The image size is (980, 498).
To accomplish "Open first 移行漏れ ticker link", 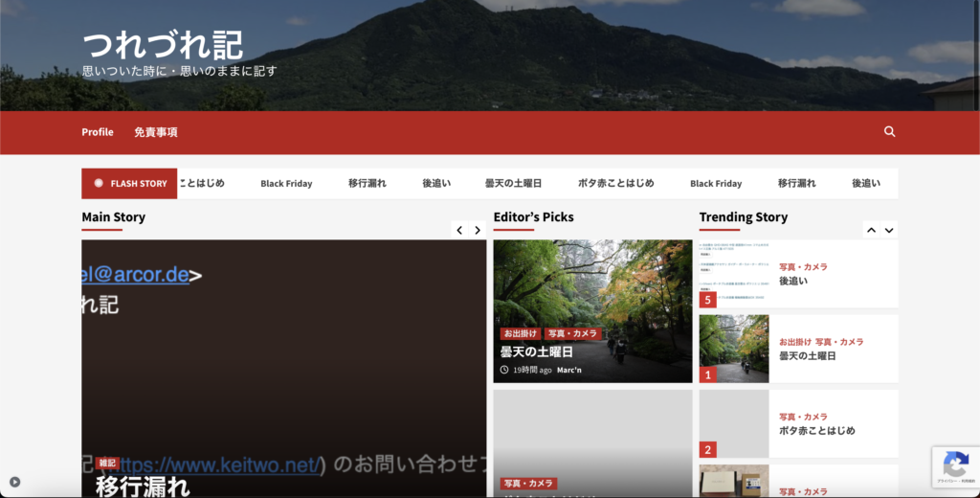I will click(x=367, y=183).
